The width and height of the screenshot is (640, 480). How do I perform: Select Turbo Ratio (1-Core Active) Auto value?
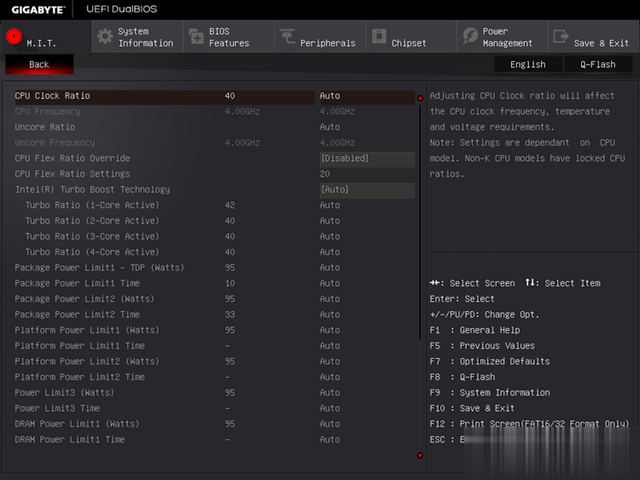coord(330,205)
